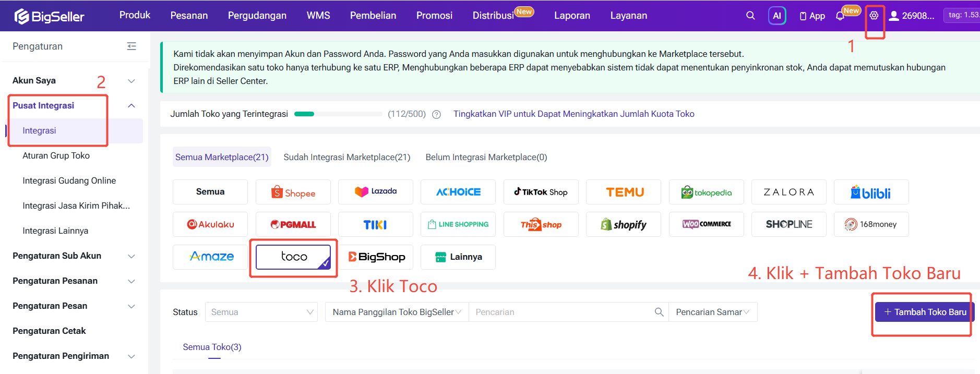This screenshot has height=374, width=980.
Task: Select the Toco marketplace tile
Action: 293,257
